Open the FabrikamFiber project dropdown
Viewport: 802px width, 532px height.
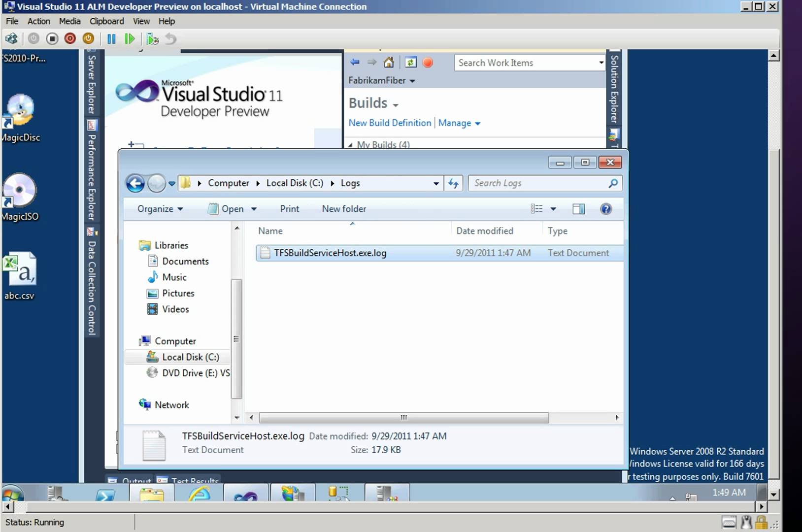382,80
